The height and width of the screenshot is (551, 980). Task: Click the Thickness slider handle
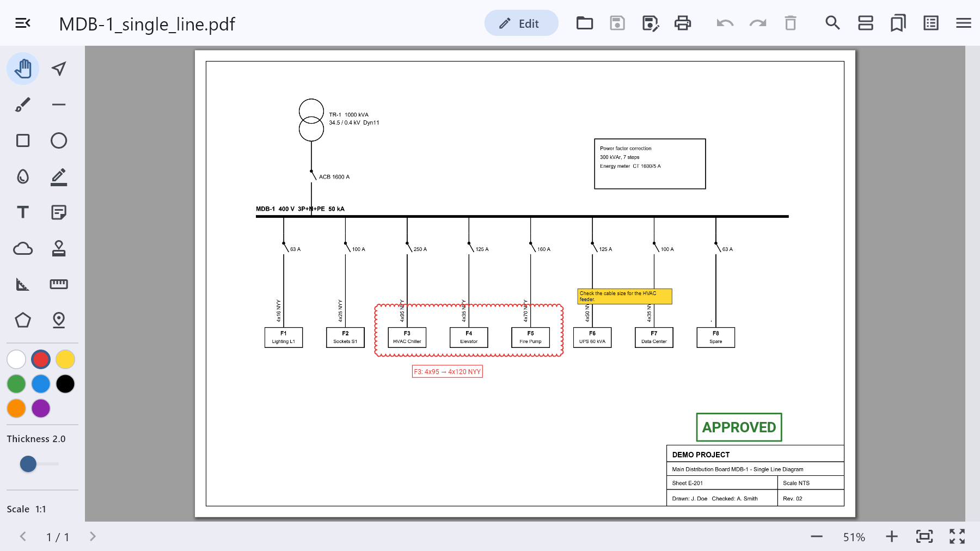[x=28, y=464]
